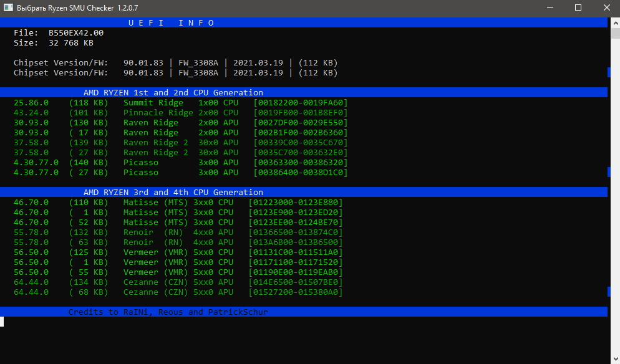Click address [00182200-0019FA60]
Screen dimensions: 620x364
coord(301,103)
